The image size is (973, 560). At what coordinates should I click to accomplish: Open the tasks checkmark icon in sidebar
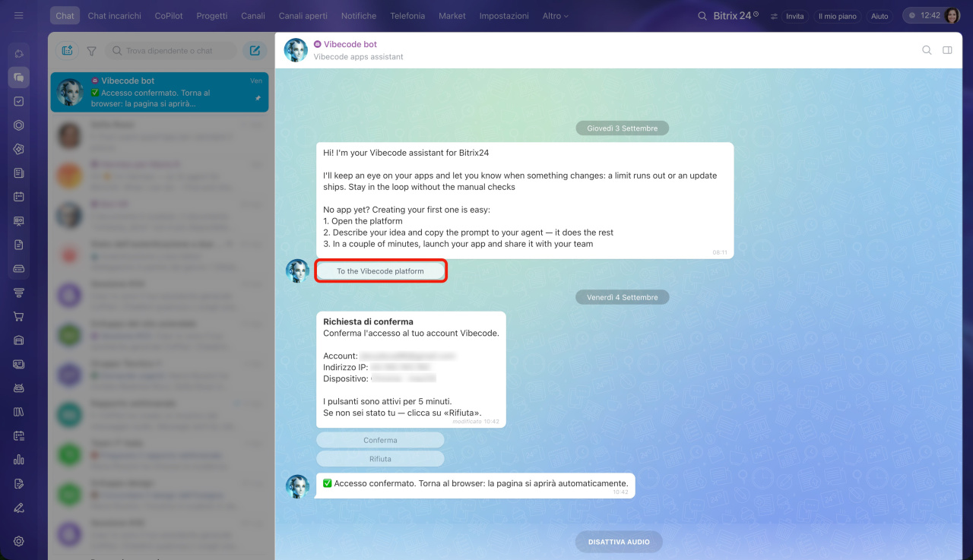click(19, 101)
